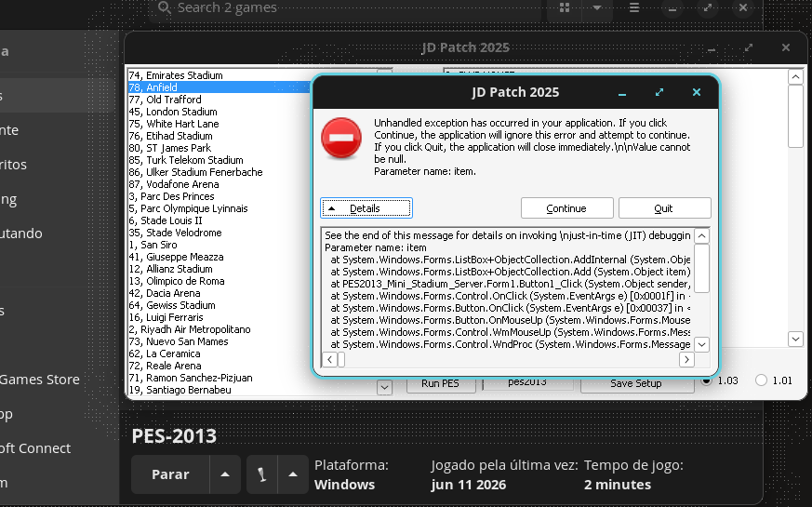Click Quit in the error dialog
This screenshot has height=507, width=812.
(664, 208)
